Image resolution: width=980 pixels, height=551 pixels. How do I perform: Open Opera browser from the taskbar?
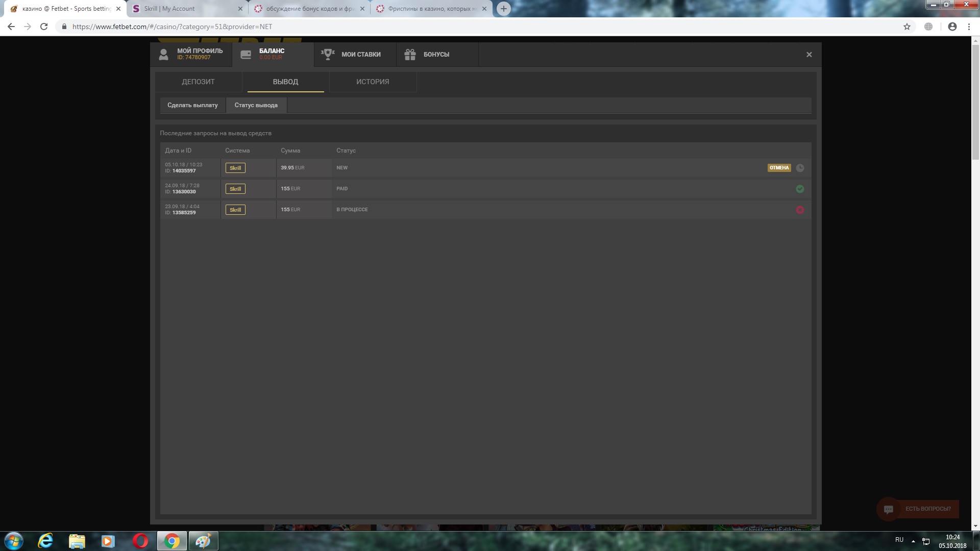tap(140, 541)
